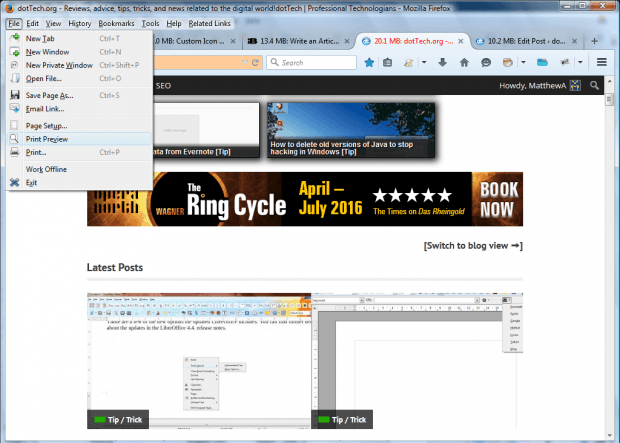Click the New Tab icon in File menu
620x443 pixels.
(15, 38)
